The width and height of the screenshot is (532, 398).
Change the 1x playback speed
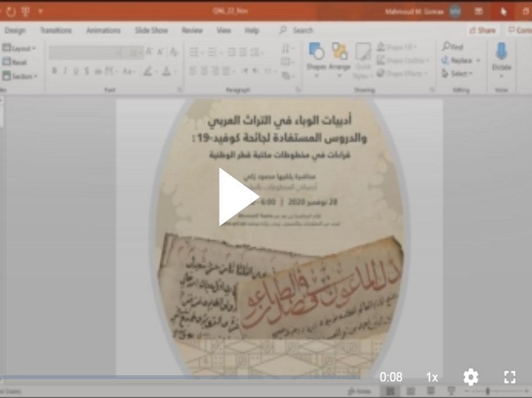click(x=432, y=377)
